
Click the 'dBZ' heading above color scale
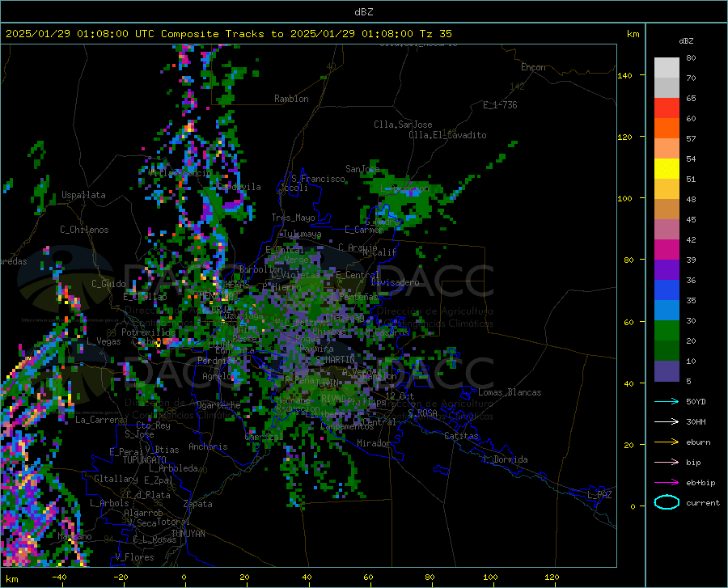(x=686, y=40)
